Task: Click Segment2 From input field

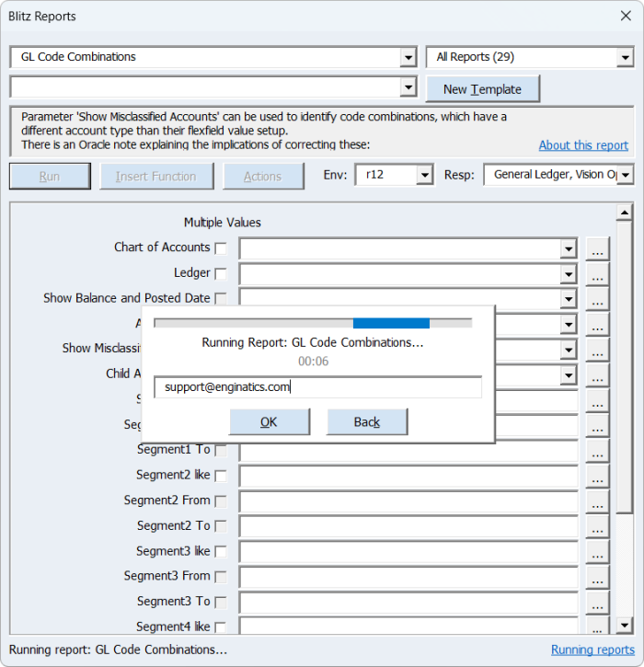Action: coord(408,501)
